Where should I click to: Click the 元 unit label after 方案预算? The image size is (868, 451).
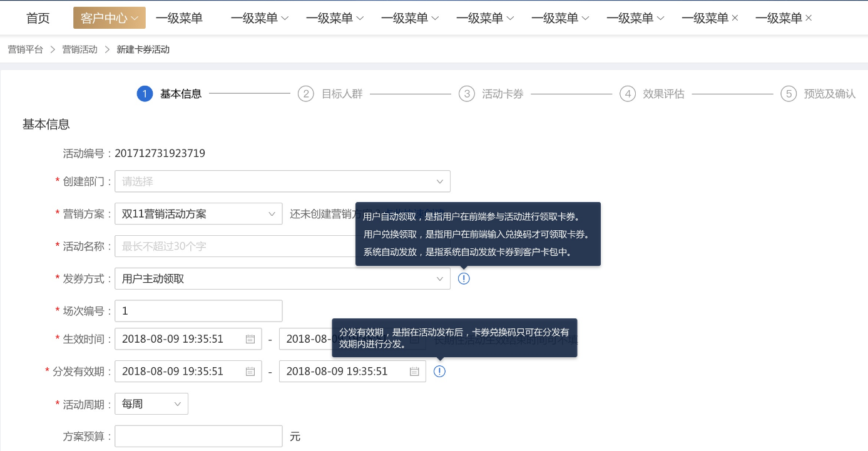click(x=295, y=437)
